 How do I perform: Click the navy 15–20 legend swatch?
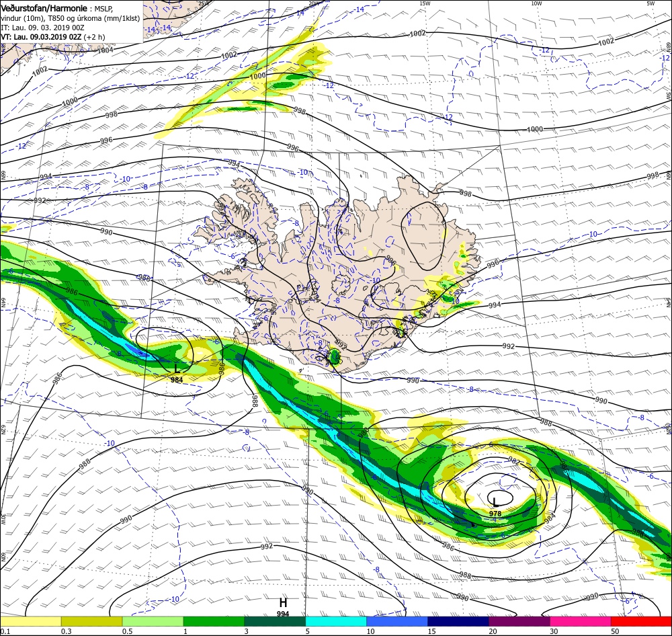(x=458, y=621)
